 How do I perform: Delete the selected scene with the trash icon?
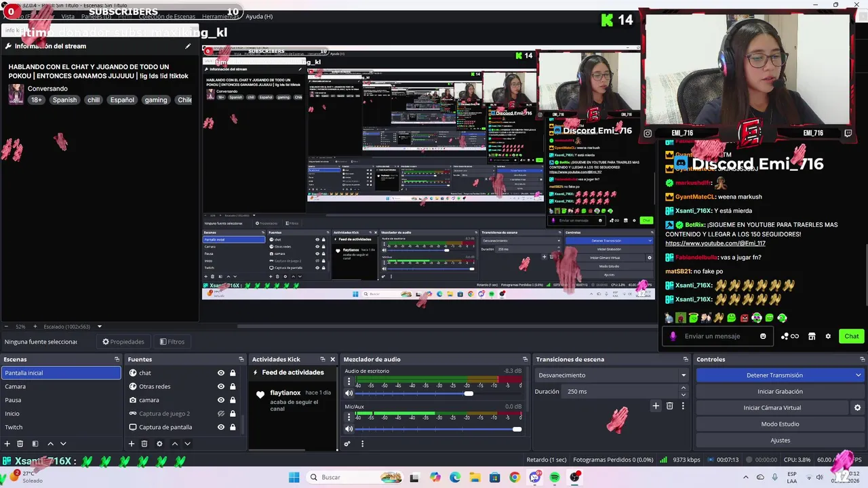click(x=20, y=444)
